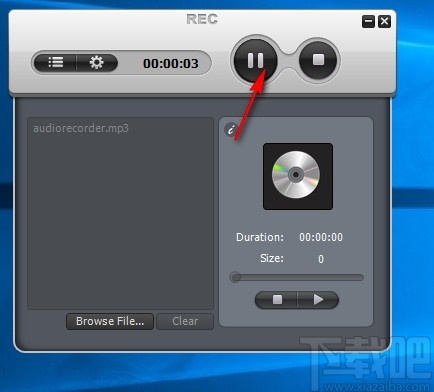Click the Duration: label

260,237
